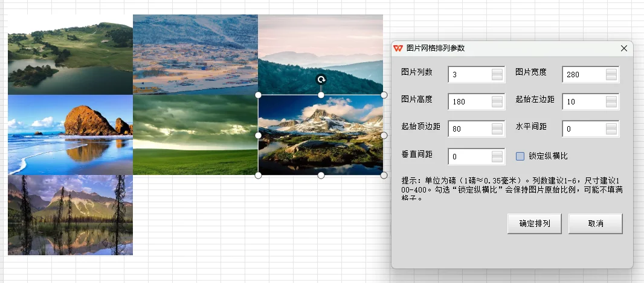Select the snowy peak with alpine pond picture

click(x=321, y=135)
